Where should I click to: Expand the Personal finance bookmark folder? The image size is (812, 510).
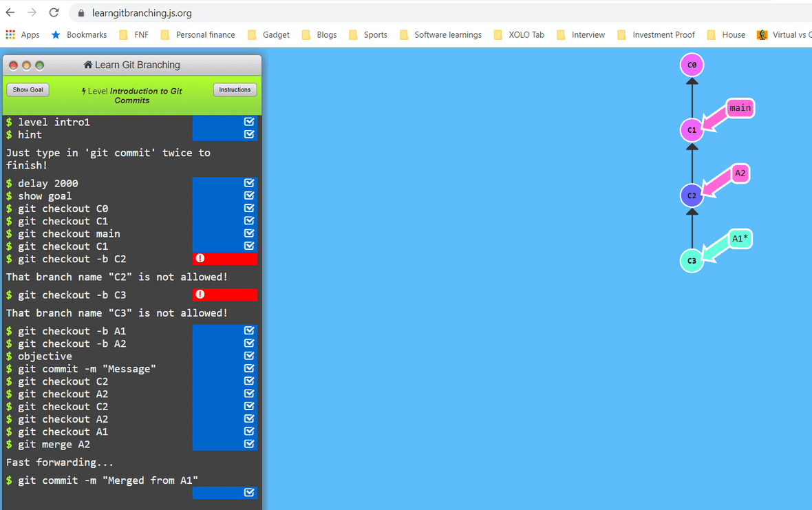[x=197, y=35]
